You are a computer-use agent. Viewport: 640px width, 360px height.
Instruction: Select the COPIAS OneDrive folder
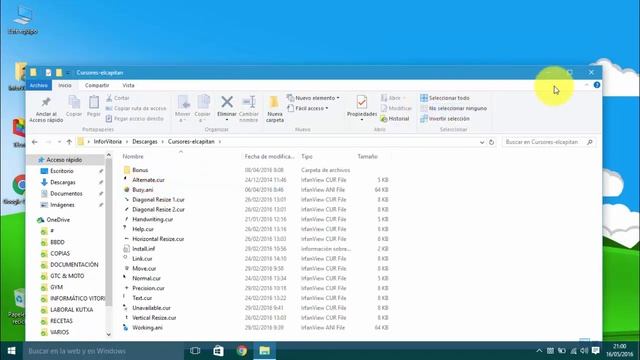[60, 253]
